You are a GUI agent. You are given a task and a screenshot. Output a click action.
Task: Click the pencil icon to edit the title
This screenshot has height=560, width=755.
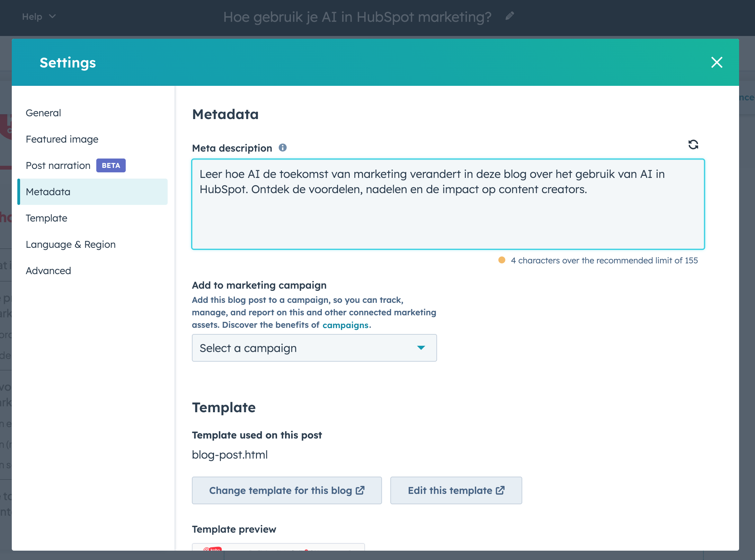(509, 16)
